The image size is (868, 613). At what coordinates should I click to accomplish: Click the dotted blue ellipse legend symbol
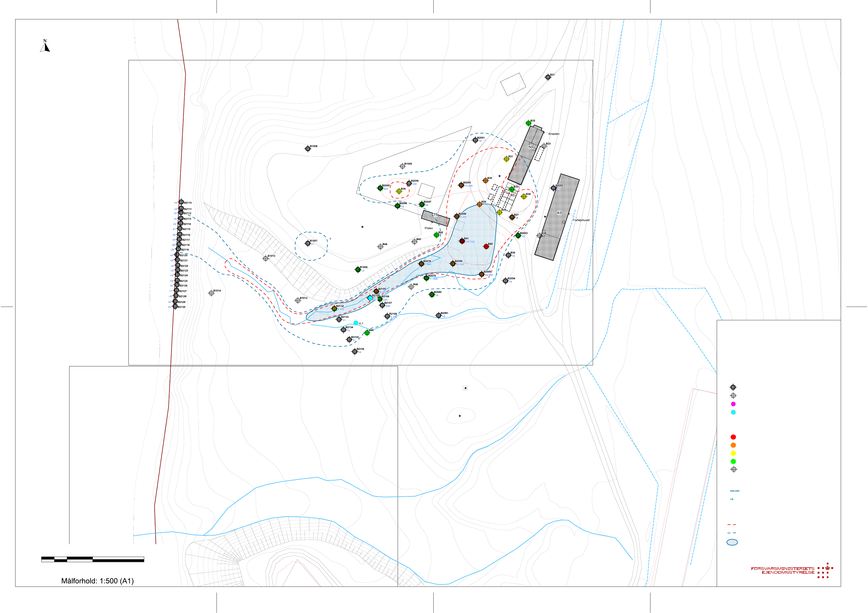click(x=732, y=542)
